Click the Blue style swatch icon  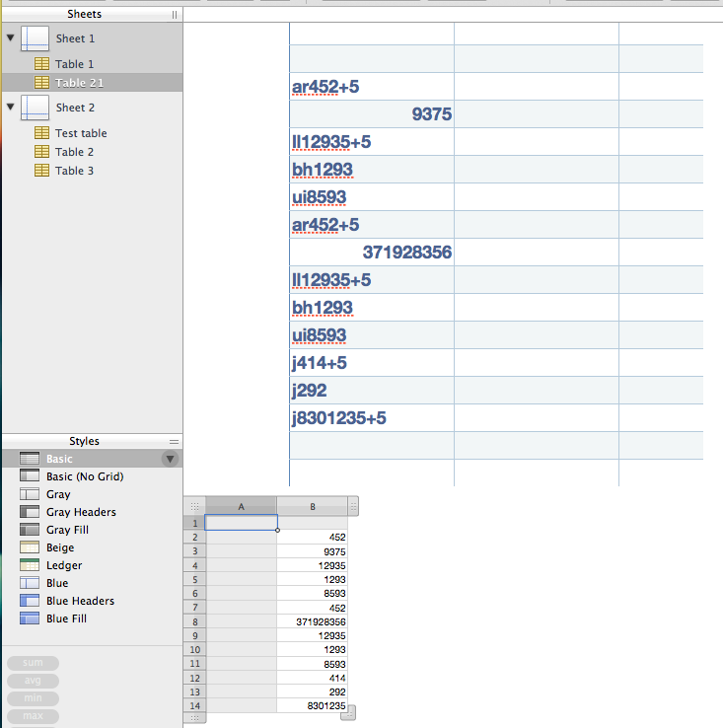coord(30,583)
